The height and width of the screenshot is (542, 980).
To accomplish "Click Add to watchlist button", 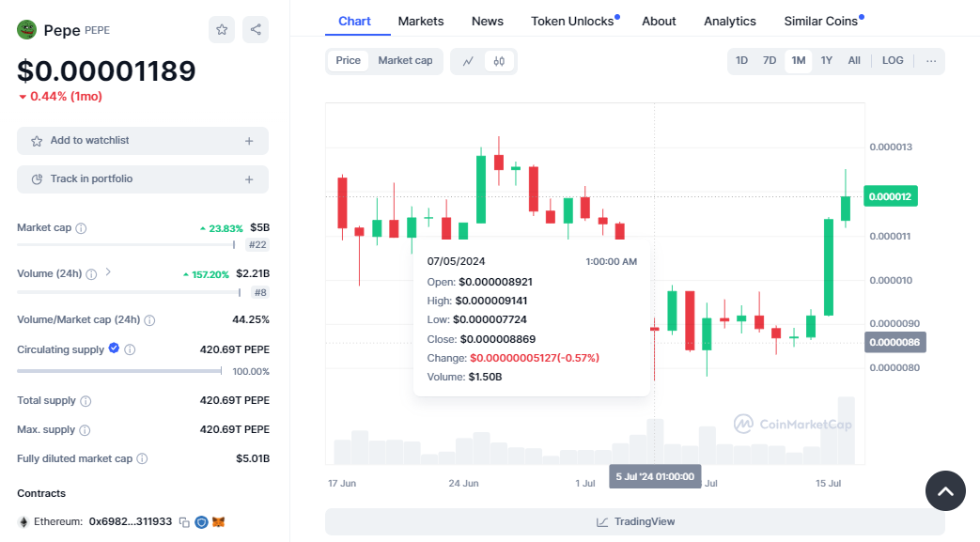I will [x=143, y=141].
